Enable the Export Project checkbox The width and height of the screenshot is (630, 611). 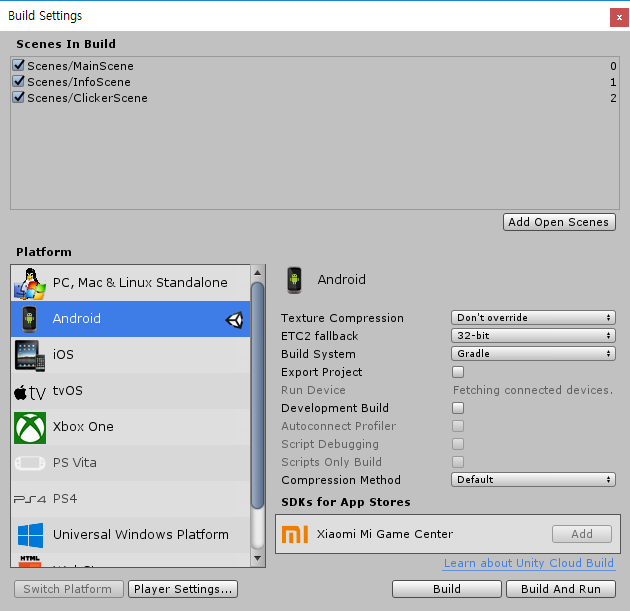tap(458, 372)
